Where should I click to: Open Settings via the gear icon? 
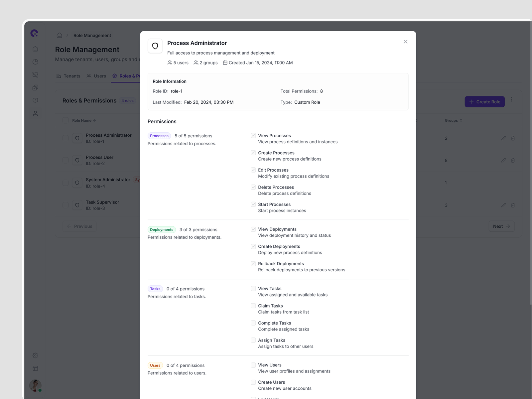(x=35, y=355)
